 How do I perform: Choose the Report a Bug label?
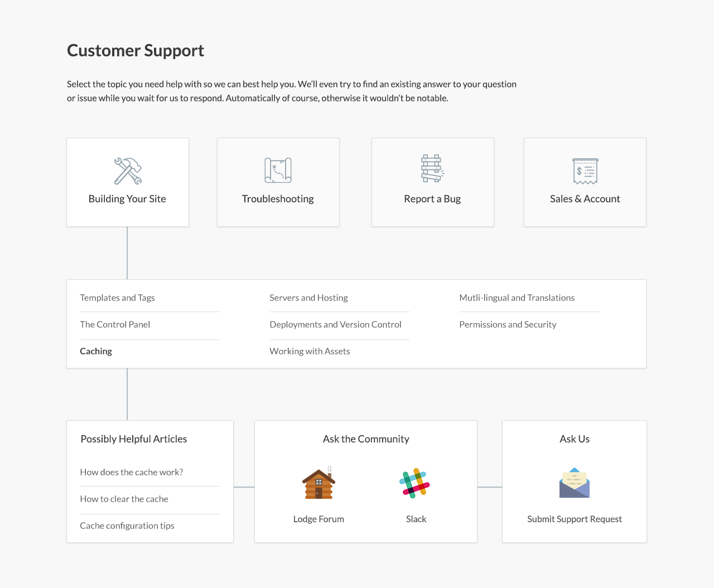pos(432,199)
